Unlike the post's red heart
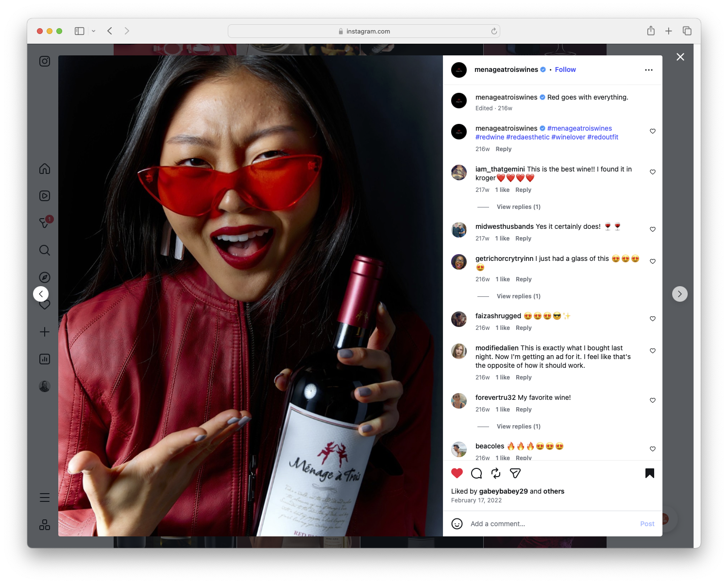Image resolution: width=728 pixels, height=584 pixels. 456,472
